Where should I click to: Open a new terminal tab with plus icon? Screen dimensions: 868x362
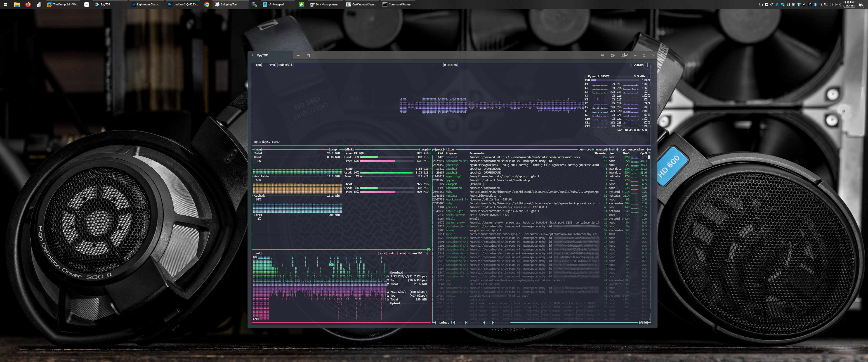tap(298, 55)
